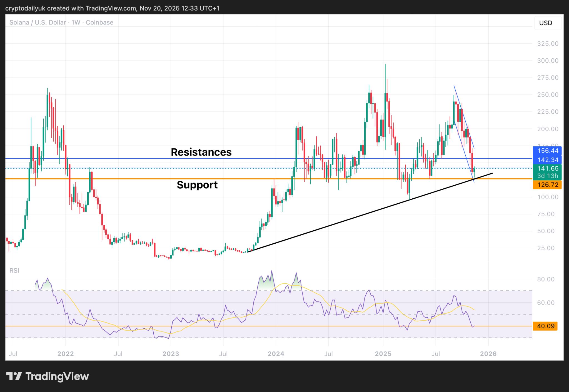The image size is (569, 392).
Task: Click the orange 126.72 support price label
Action: 547,185
